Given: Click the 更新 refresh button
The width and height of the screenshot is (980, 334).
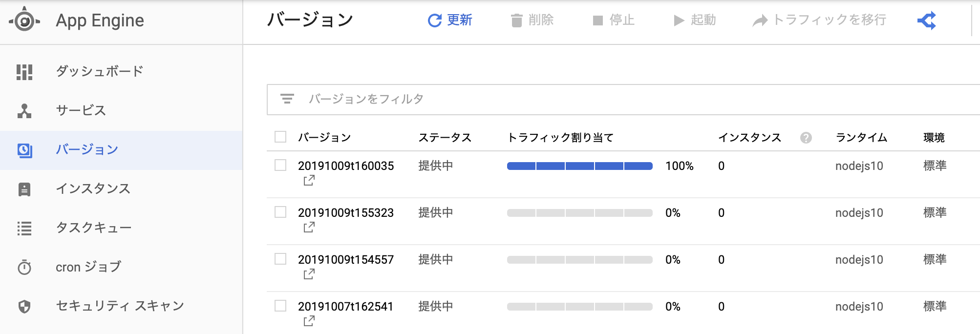Looking at the screenshot, I should click(x=450, y=20).
